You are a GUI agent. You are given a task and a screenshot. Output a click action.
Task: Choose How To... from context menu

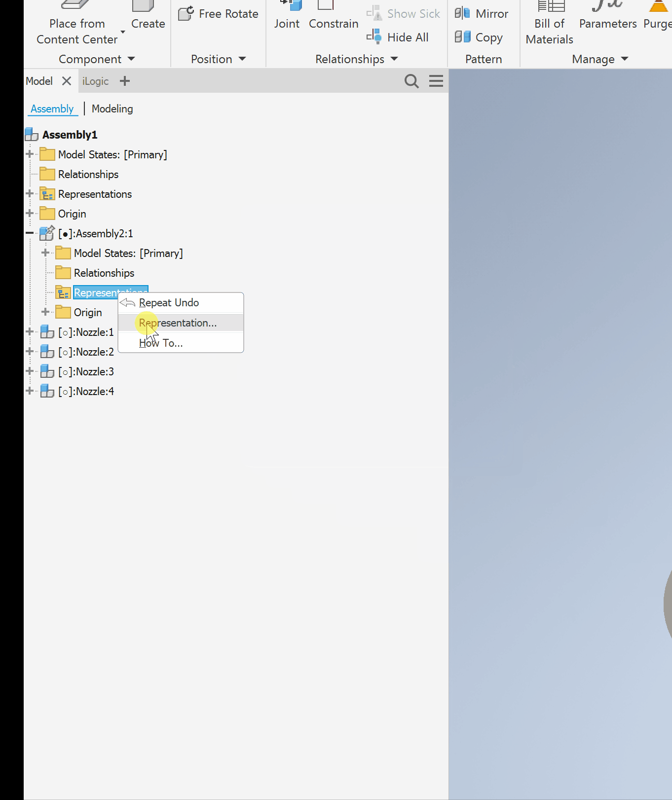[181, 343]
